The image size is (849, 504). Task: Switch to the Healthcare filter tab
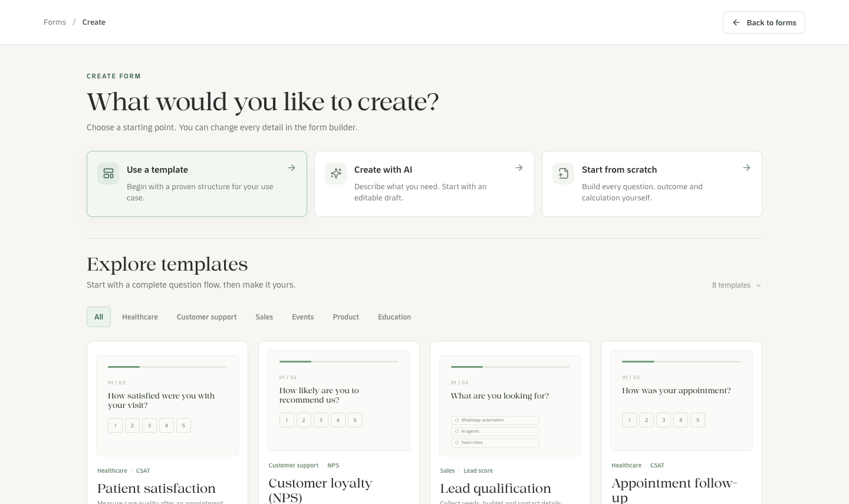tap(140, 317)
